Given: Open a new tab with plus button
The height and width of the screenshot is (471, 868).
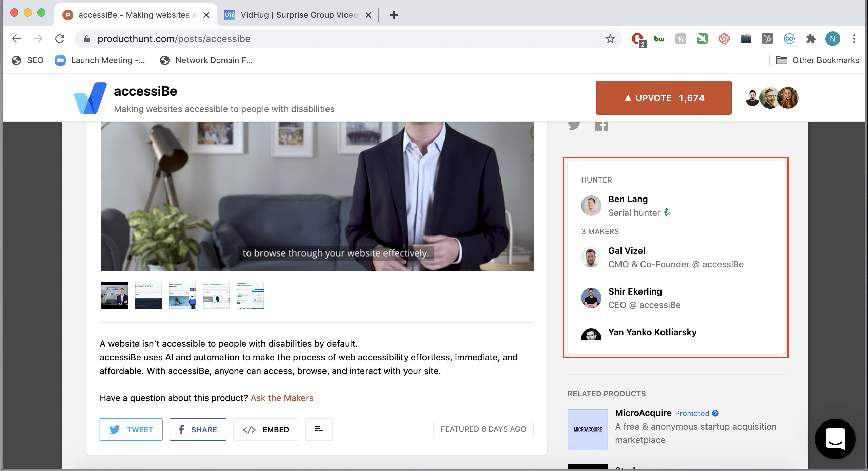Looking at the screenshot, I should (394, 15).
